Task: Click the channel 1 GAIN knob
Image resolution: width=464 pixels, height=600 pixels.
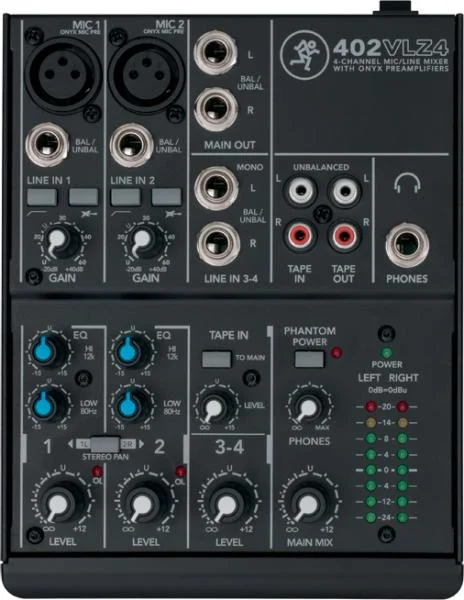Action: 59,242
